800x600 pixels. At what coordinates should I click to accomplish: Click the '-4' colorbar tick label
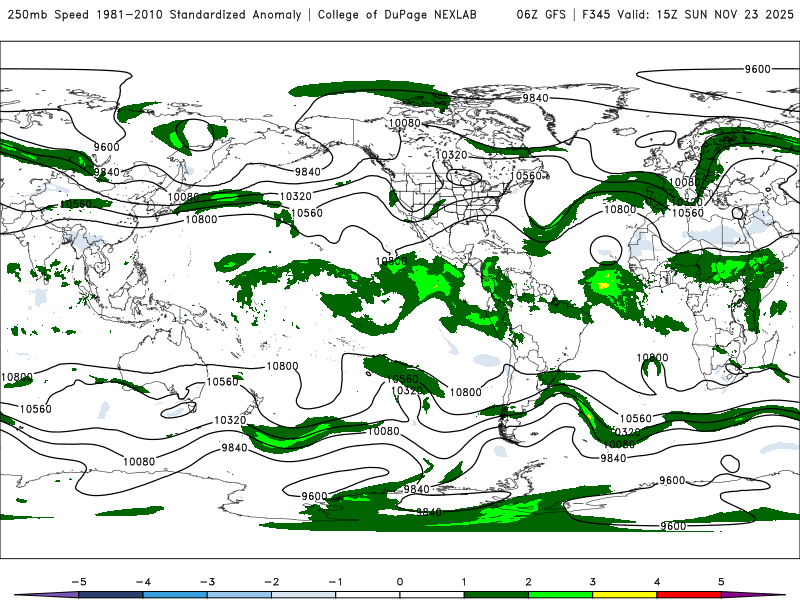[143, 582]
